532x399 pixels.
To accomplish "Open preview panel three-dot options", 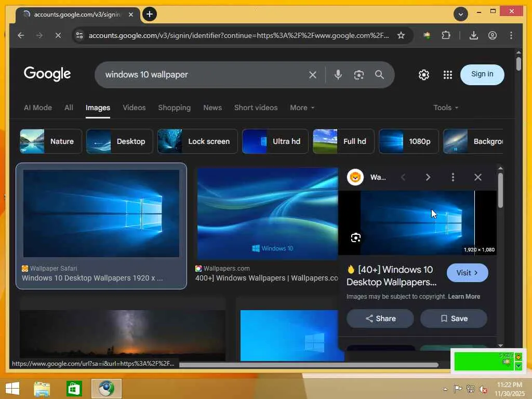I will 453,177.
